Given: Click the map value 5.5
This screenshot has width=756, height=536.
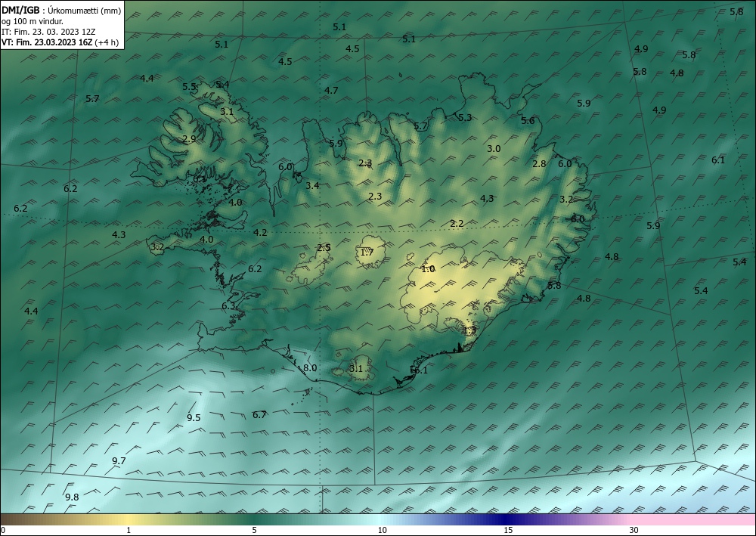Looking at the screenshot, I should pos(189,87).
